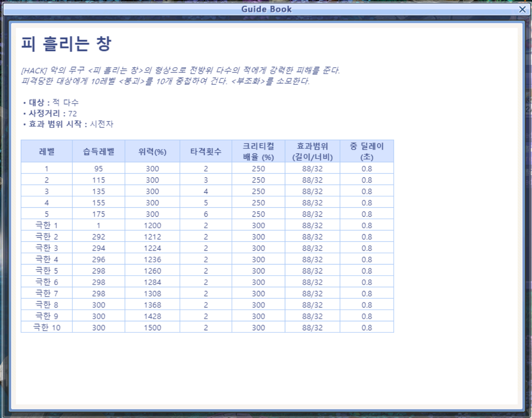Click 습득레벨 296 in the 극한 4 row

99,260
